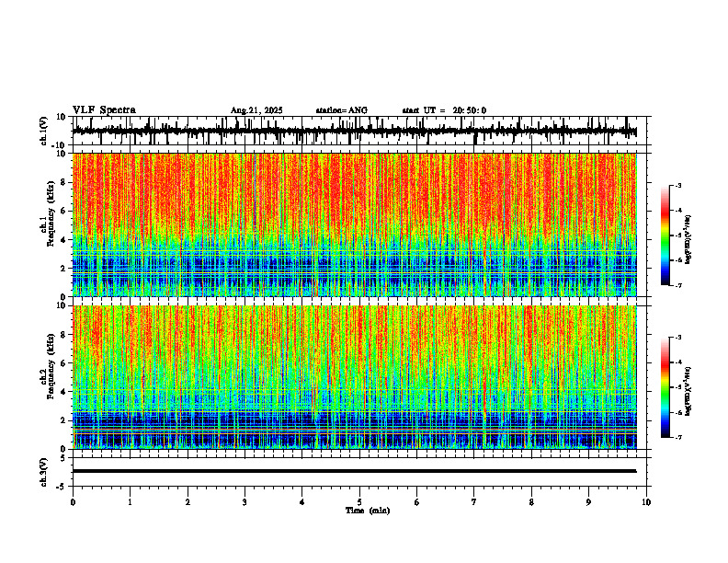Click time axis tick label "3"
This screenshot has height=563, width=728.
click(x=245, y=502)
